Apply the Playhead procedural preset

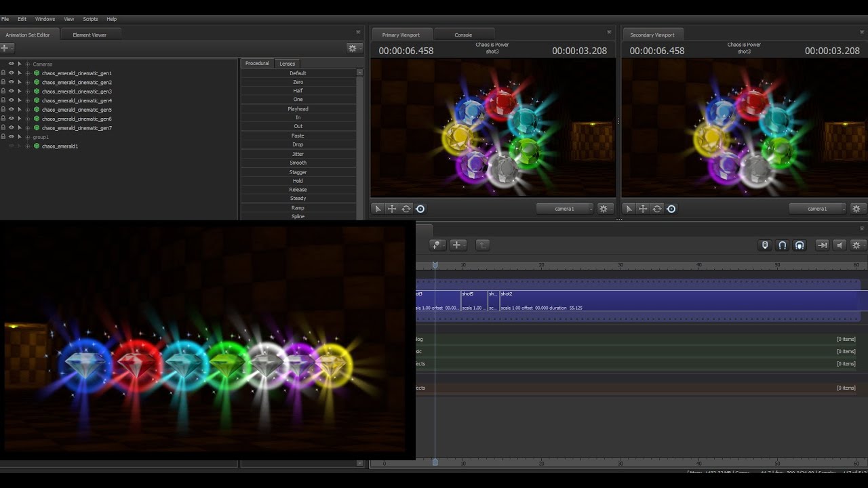click(x=298, y=108)
